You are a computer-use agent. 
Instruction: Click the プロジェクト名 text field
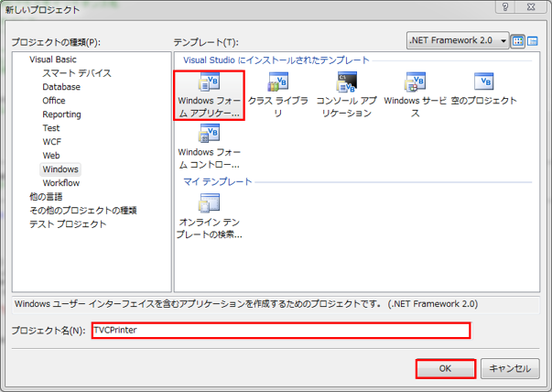[281, 331]
